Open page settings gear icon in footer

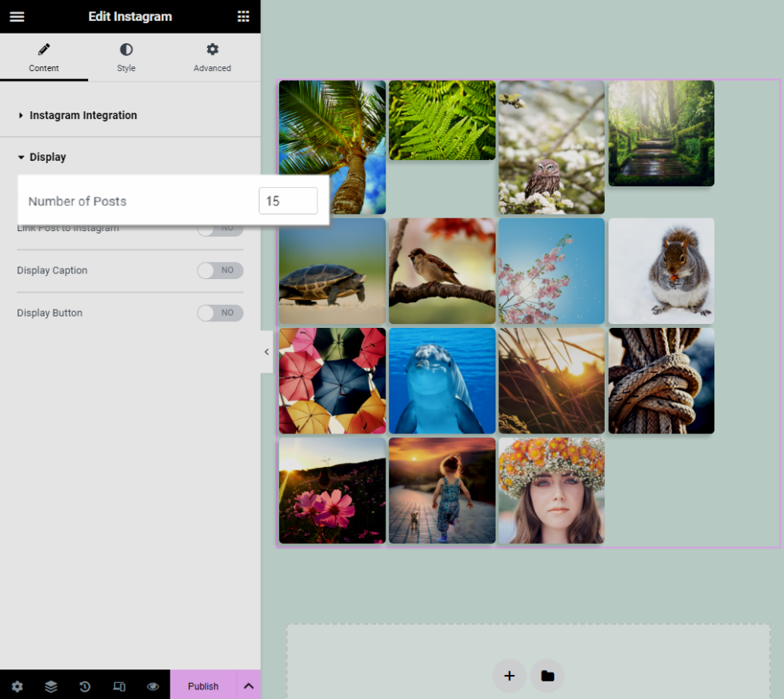coord(17,686)
